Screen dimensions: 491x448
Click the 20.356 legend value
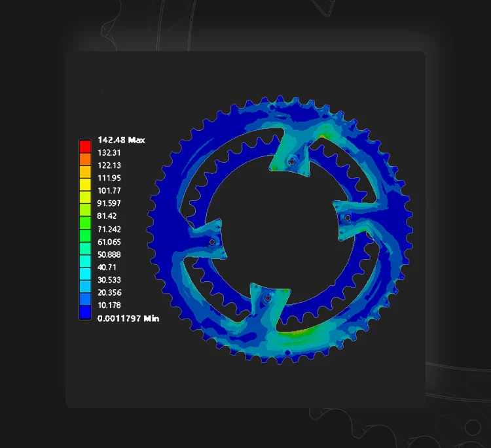click(109, 292)
